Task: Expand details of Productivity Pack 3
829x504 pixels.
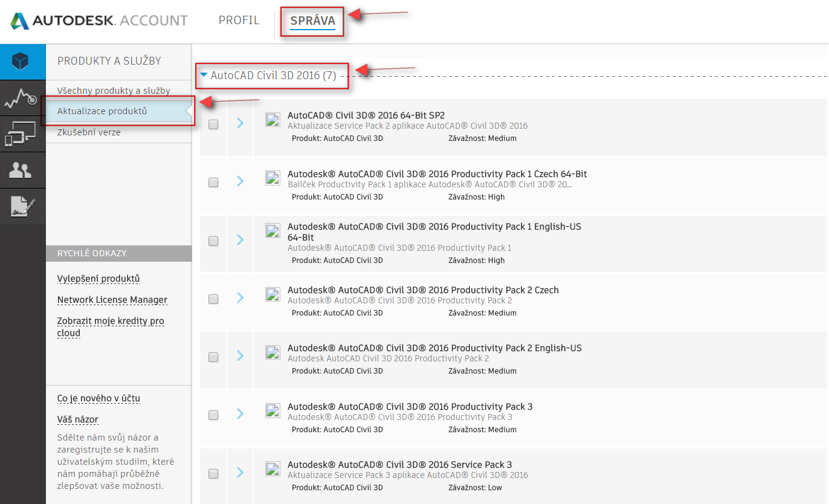Action: (240, 413)
